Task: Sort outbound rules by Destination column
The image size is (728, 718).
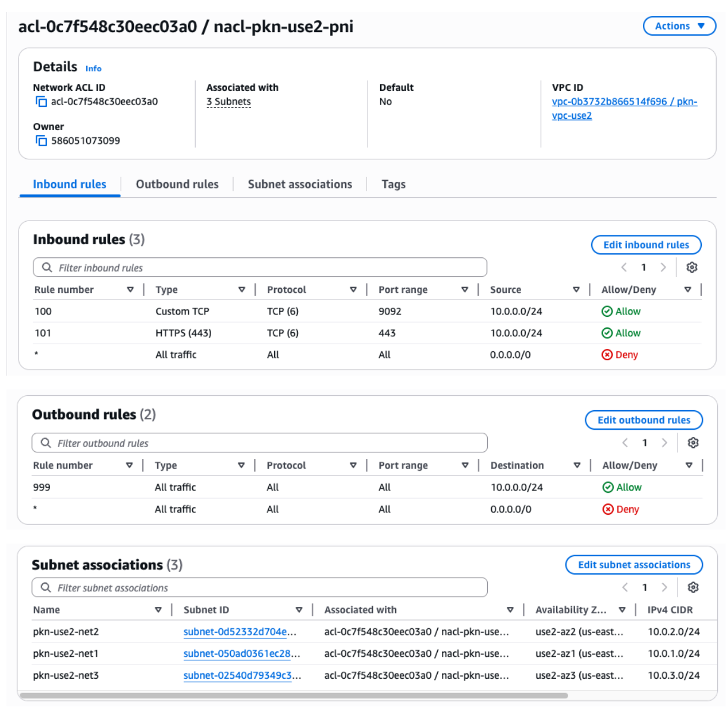Action: (576, 465)
